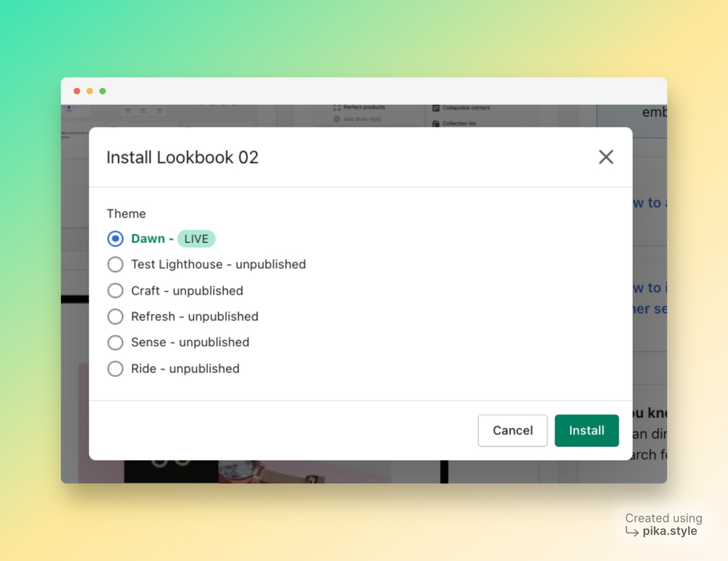Click the Collapsible content section icon
Image resolution: width=728 pixels, height=561 pixels.
click(x=436, y=108)
